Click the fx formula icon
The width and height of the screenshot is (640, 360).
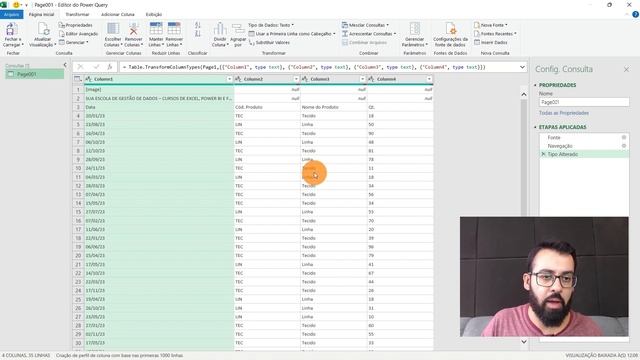click(109, 67)
